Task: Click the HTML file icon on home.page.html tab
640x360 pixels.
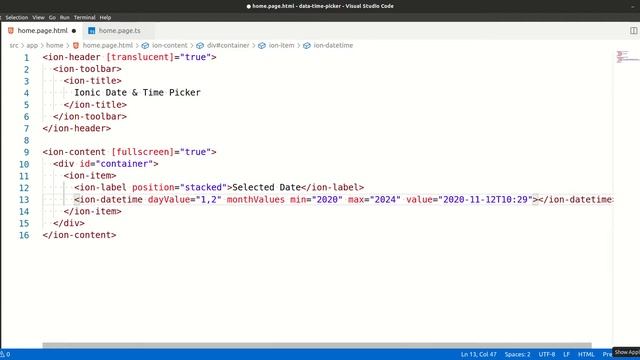Action: coord(11,31)
